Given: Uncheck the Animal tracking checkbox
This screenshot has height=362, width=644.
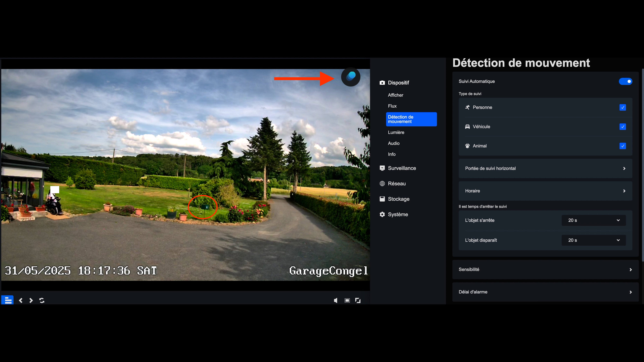Looking at the screenshot, I should click(623, 146).
